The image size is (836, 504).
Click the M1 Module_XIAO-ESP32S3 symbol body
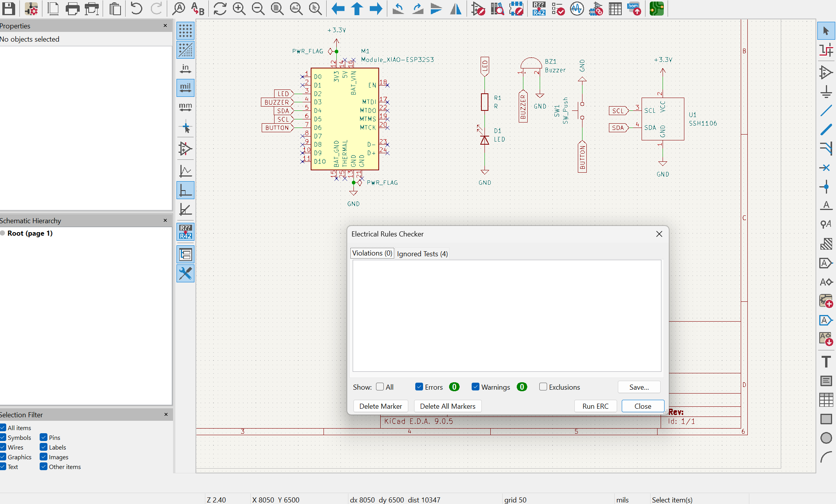pos(345,119)
